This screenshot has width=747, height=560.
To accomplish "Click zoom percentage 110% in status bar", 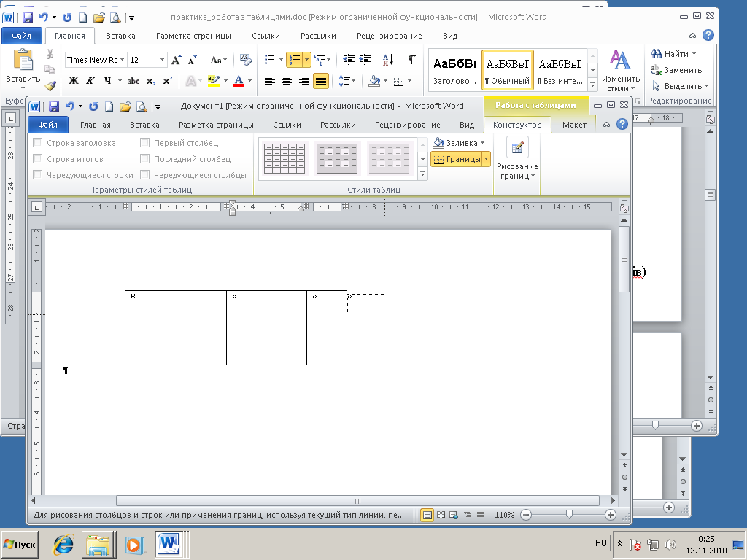I will 505,515.
